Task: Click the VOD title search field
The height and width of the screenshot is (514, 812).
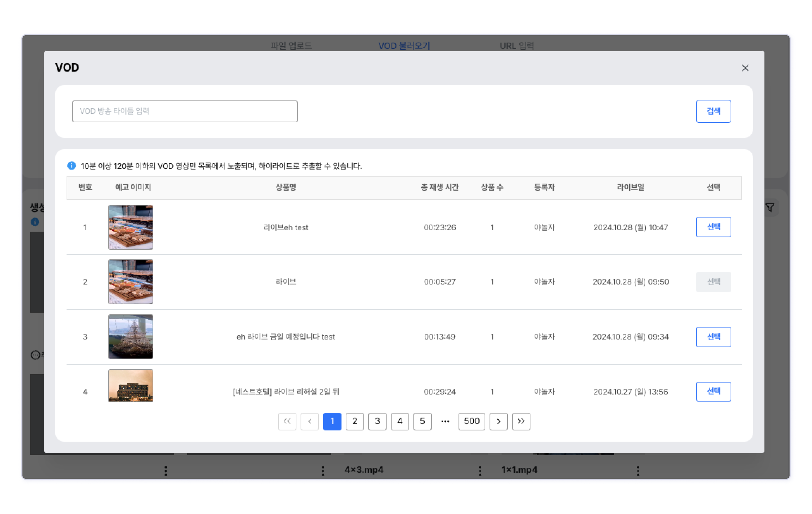Action: pos(185,111)
